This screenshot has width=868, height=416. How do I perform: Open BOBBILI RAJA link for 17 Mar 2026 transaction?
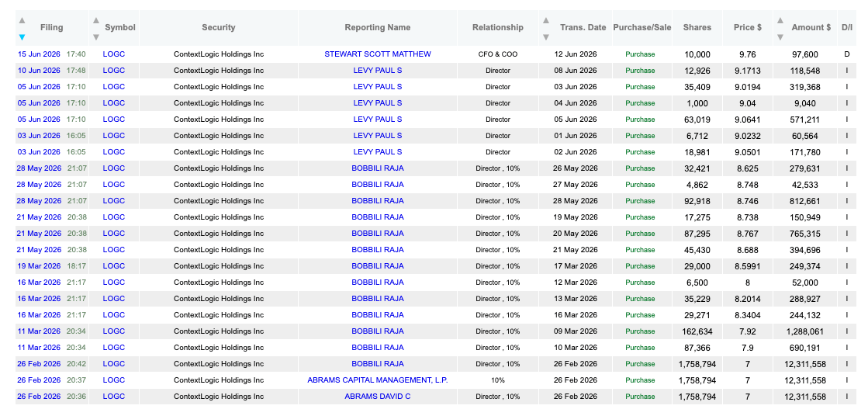click(378, 266)
